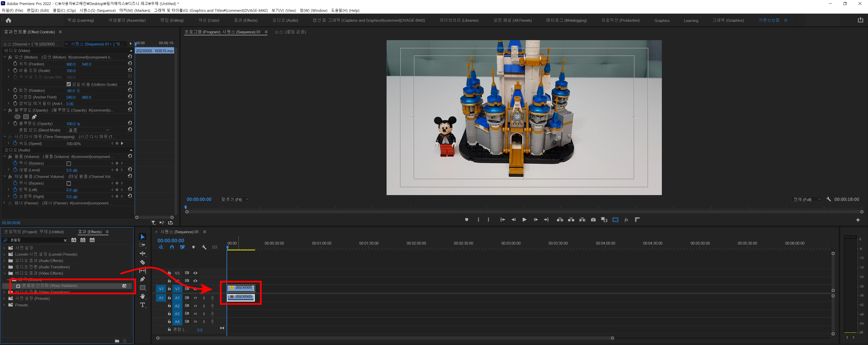Image resolution: width=868 pixels, height=345 pixels.
Task: Switch to Editing workspace tab
Action: click(172, 20)
